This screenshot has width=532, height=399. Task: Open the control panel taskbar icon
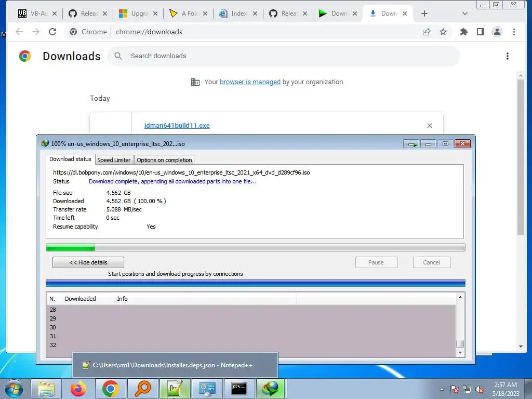point(207,389)
